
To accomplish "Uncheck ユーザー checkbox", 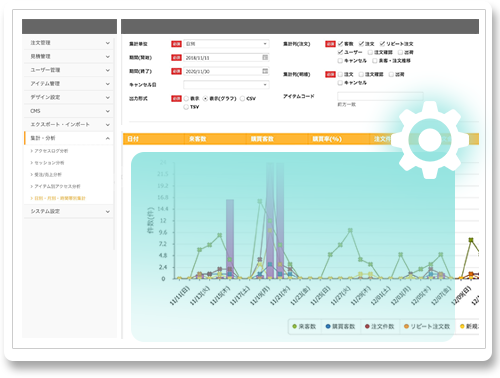I will tap(340, 52).
